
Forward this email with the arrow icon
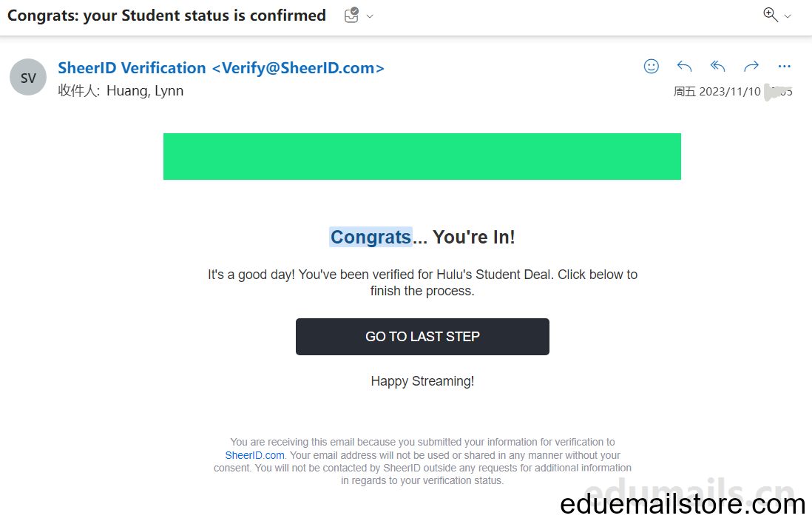pos(751,67)
